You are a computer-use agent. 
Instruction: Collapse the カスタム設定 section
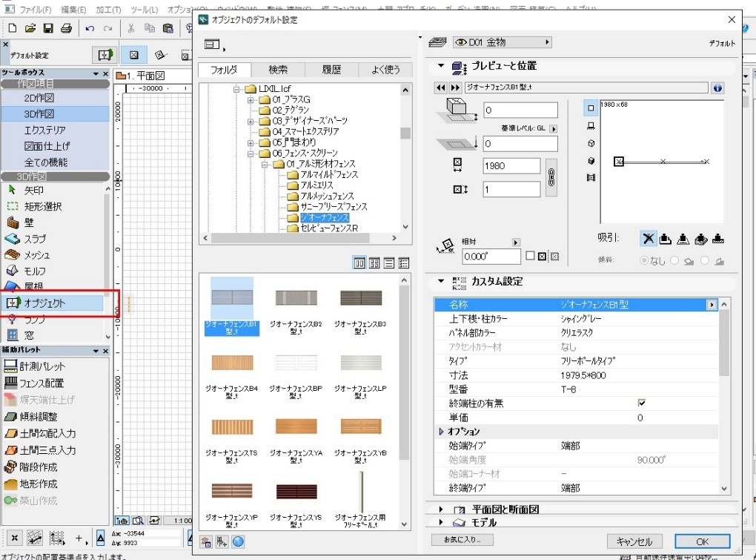pyautogui.click(x=441, y=280)
